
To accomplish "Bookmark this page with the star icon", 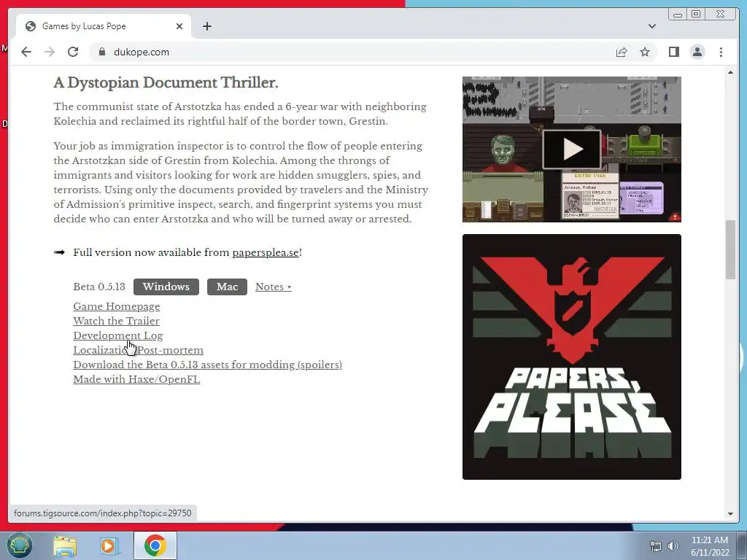I will point(645,52).
